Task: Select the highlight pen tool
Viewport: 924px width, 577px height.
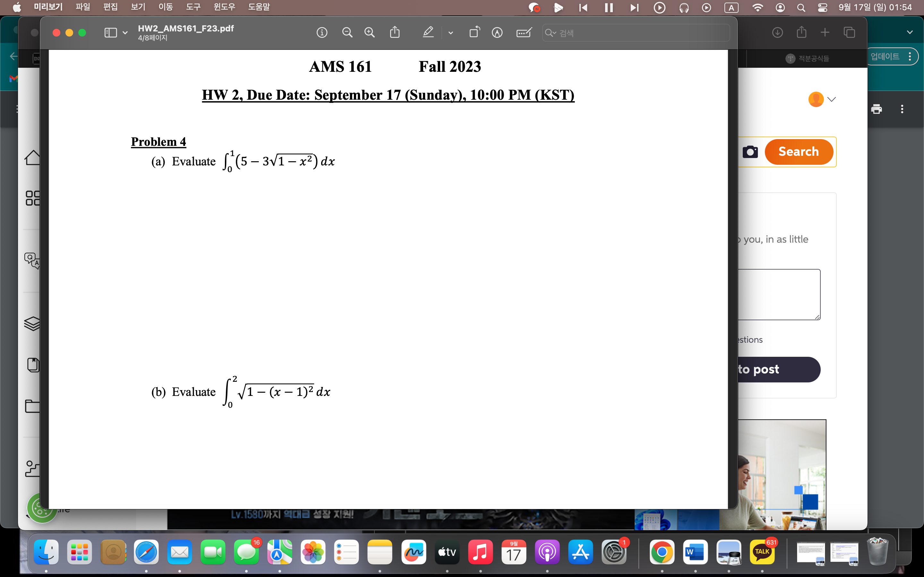Action: (428, 33)
